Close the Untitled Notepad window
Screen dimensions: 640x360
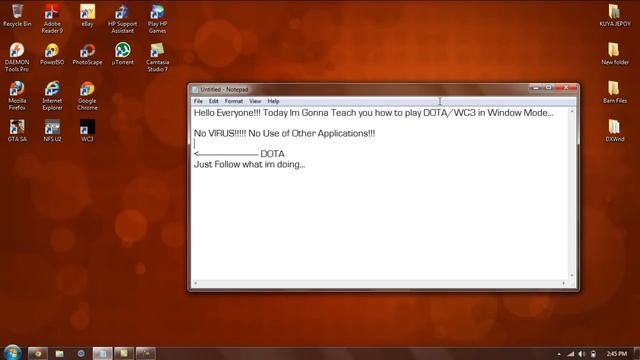coord(566,88)
